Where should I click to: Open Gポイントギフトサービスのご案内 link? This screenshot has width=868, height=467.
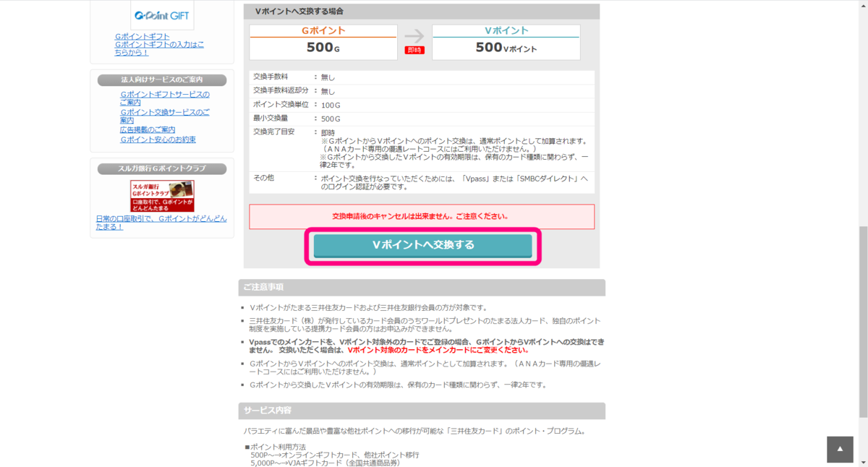(x=165, y=98)
